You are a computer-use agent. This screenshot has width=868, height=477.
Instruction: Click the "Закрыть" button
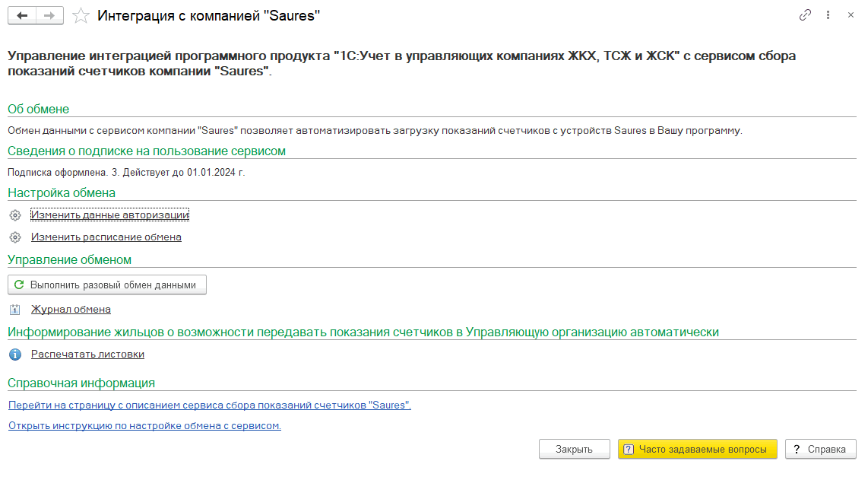tap(575, 450)
